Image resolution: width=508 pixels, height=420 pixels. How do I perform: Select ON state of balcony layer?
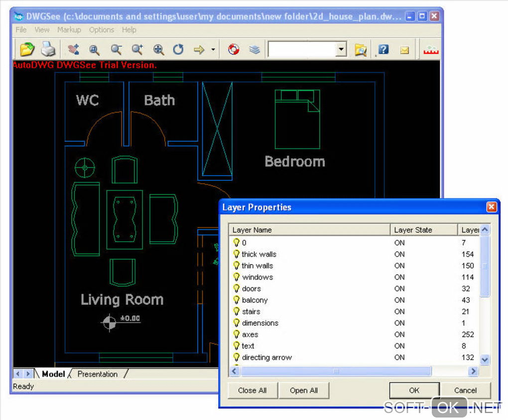[x=399, y=300]
